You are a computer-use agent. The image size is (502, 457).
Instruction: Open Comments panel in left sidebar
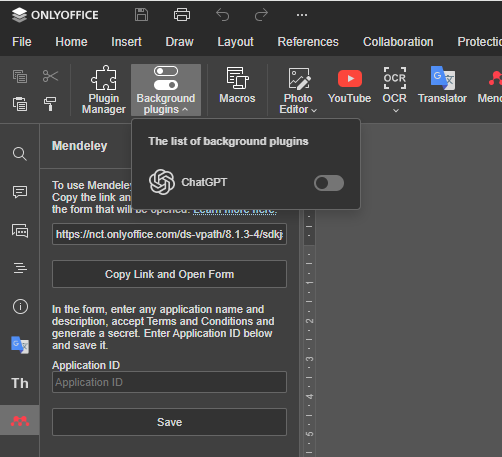pyautogui.click(x=20, y=192)
